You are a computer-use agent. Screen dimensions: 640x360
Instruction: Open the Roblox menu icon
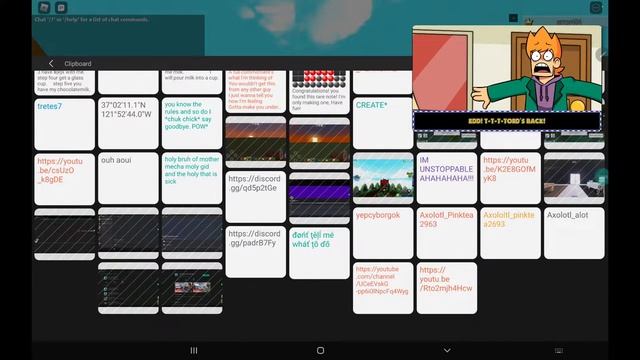pos(44,7)
